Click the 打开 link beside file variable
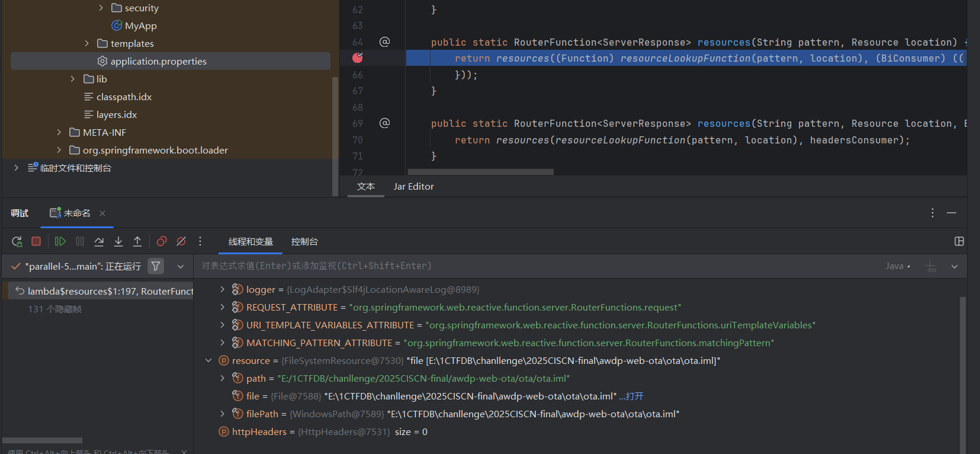The width and height of the screenshot is (980, 454). [634, 396]
